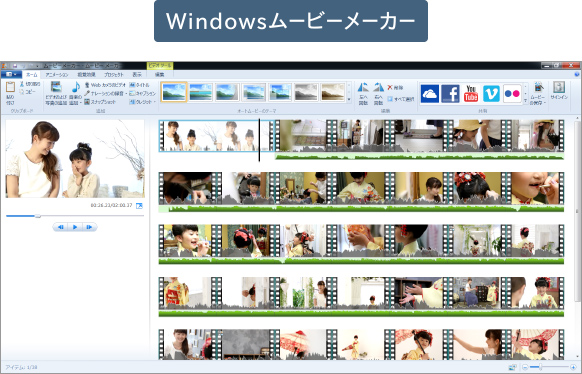This screenshot has width=582, height=374.
Task: Click the red X Remove button
Action: [395, 88]
